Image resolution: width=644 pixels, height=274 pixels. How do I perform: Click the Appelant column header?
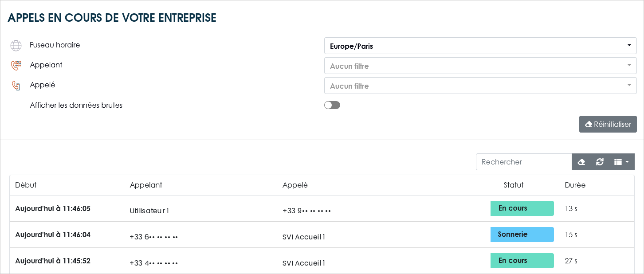pos(146,185)
